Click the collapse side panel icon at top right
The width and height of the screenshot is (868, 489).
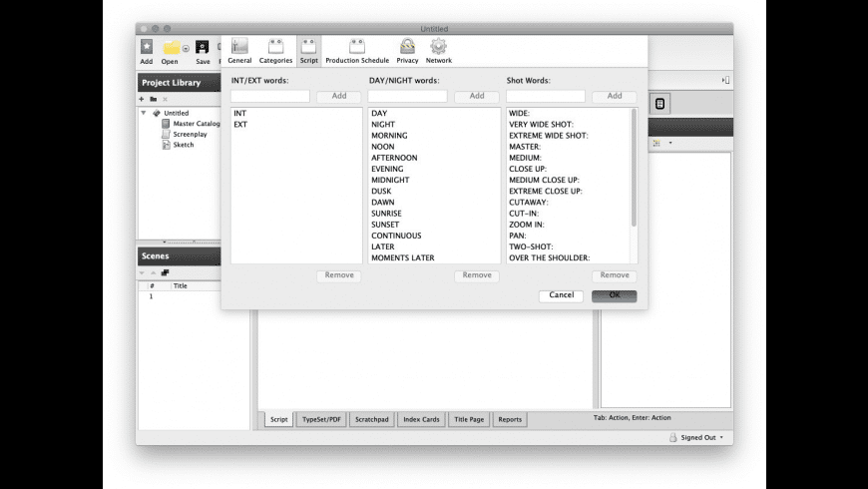(x=725, y=80)
